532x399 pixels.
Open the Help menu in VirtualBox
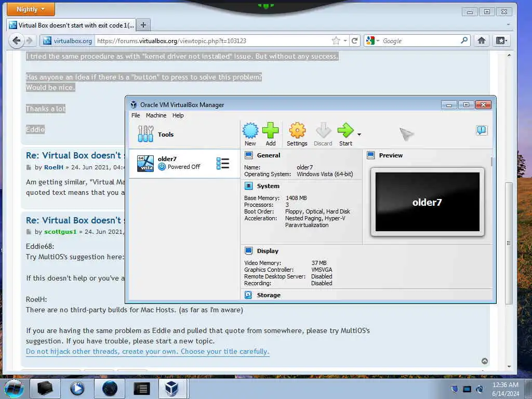pos(178,115)
